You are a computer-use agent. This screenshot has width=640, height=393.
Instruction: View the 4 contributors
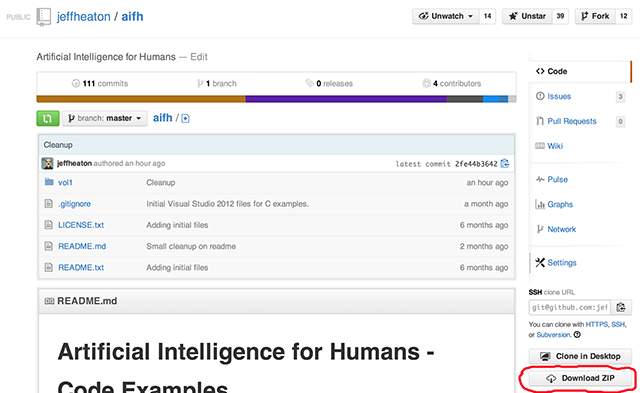[451, 84]
